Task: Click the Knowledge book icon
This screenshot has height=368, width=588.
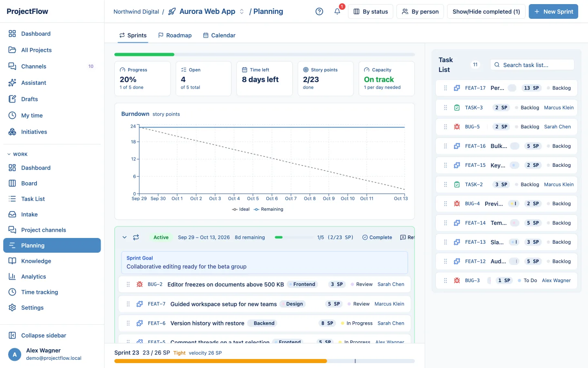Action: [x=12, y=261]
